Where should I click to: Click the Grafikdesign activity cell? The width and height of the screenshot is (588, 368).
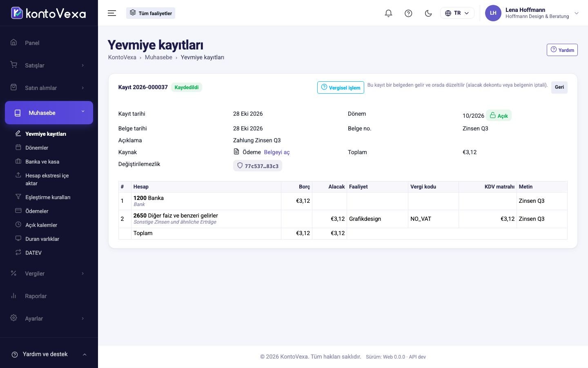(x=377, y=219)
